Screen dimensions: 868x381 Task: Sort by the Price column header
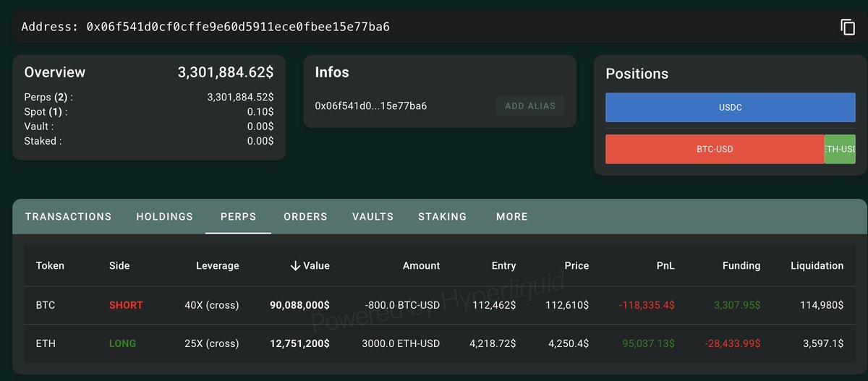pos(576,266)
